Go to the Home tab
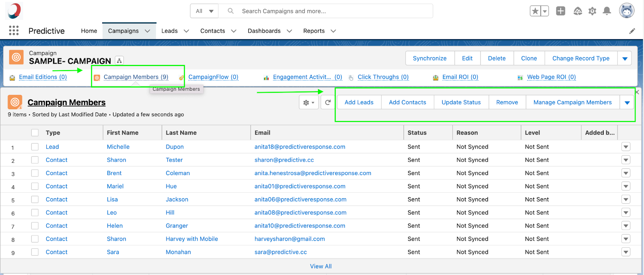 pyautogui.click(x=89, y=31)
